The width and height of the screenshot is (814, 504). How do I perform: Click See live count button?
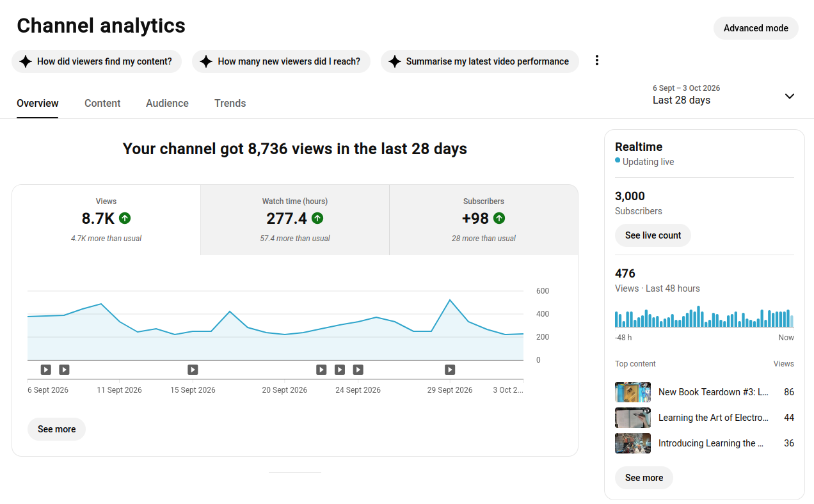pyautogui.click(x=653, y=235)
